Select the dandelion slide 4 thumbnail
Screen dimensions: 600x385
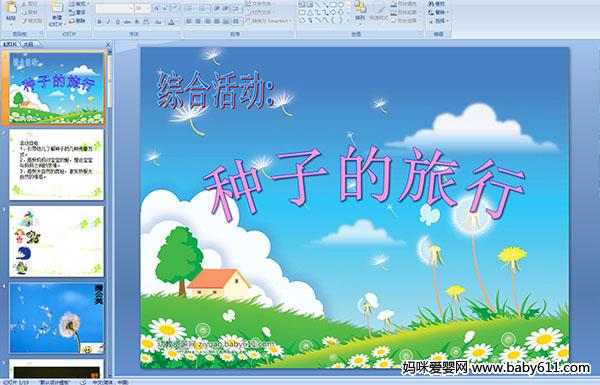tap(56, 318)
